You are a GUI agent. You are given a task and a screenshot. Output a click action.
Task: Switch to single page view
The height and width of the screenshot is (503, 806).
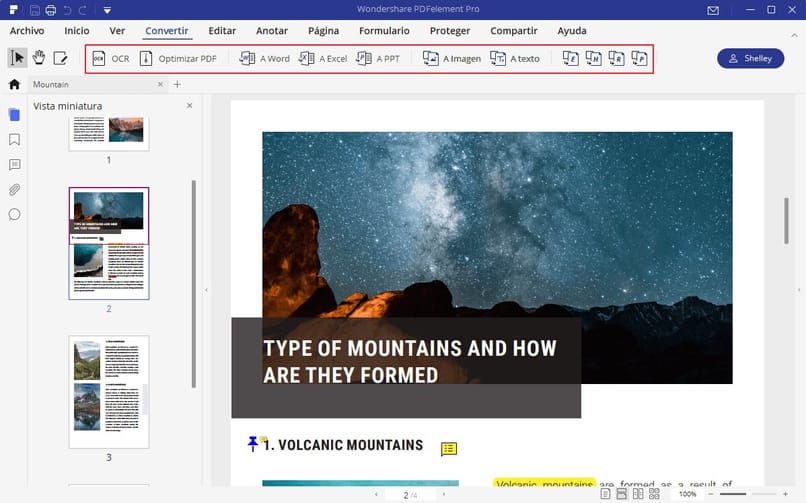tap(606, 494)
